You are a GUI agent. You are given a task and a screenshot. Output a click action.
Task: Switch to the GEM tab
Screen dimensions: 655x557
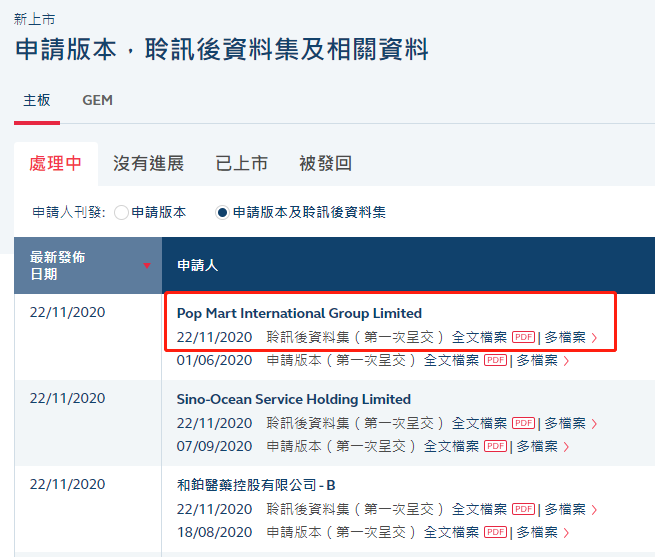pyautogui.click(x=97, y=101)
